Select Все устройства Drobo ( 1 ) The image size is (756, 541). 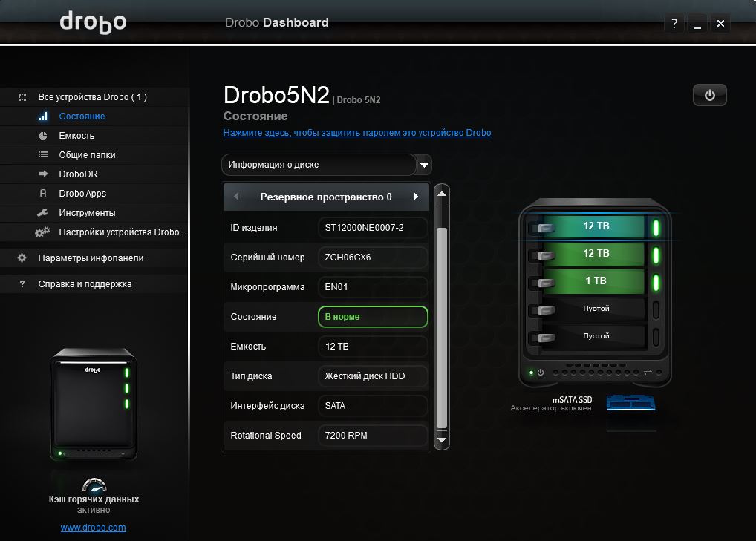point(93,96)
